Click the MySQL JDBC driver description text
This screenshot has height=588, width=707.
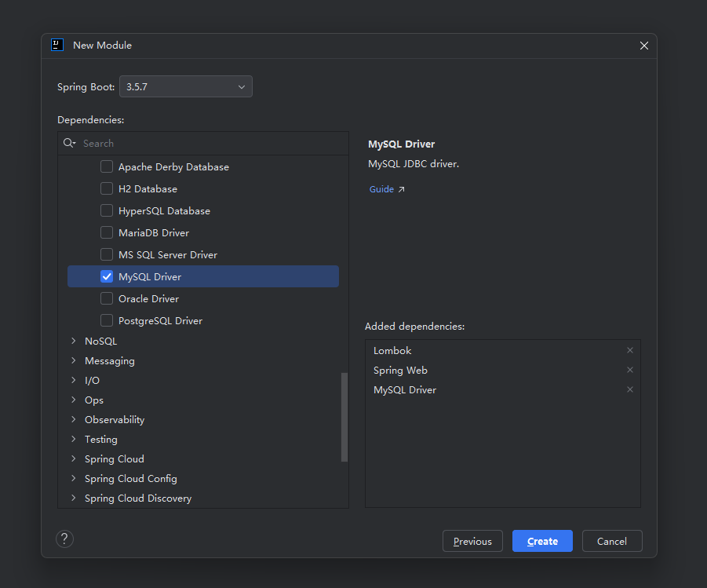click(414, 164)
